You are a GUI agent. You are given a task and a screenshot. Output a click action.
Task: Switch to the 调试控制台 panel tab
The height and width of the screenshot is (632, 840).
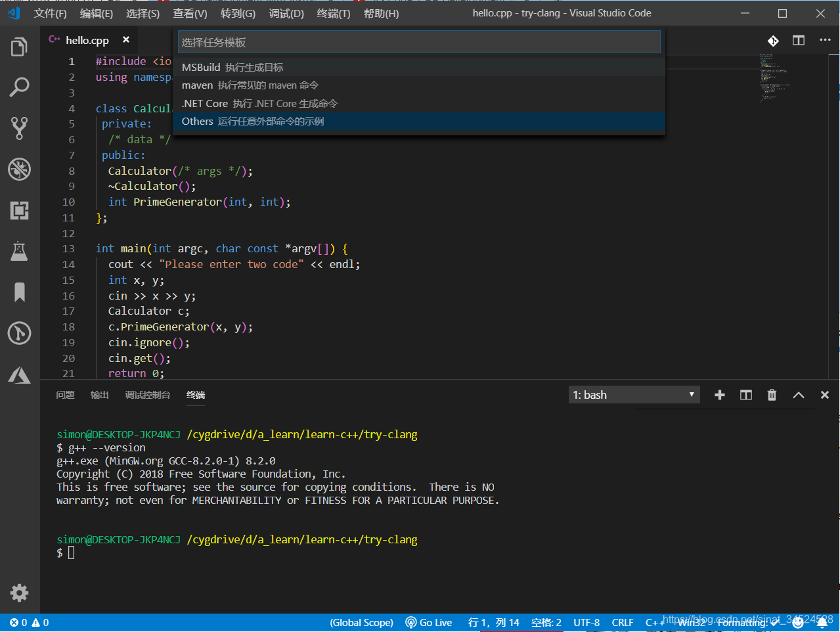click(147, 395)
